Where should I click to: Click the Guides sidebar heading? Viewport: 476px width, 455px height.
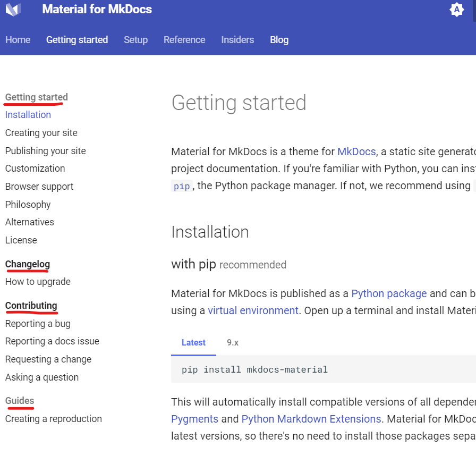point(20,401)
